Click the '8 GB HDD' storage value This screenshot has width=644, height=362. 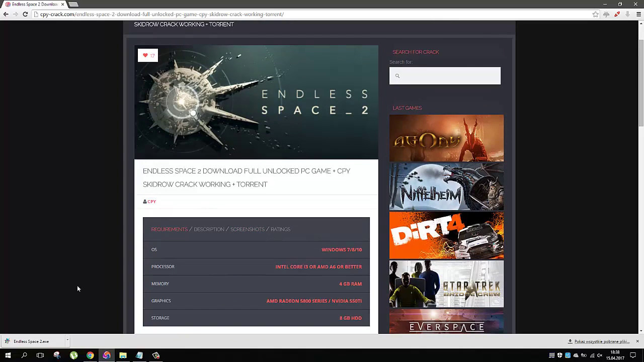point(351,318)
